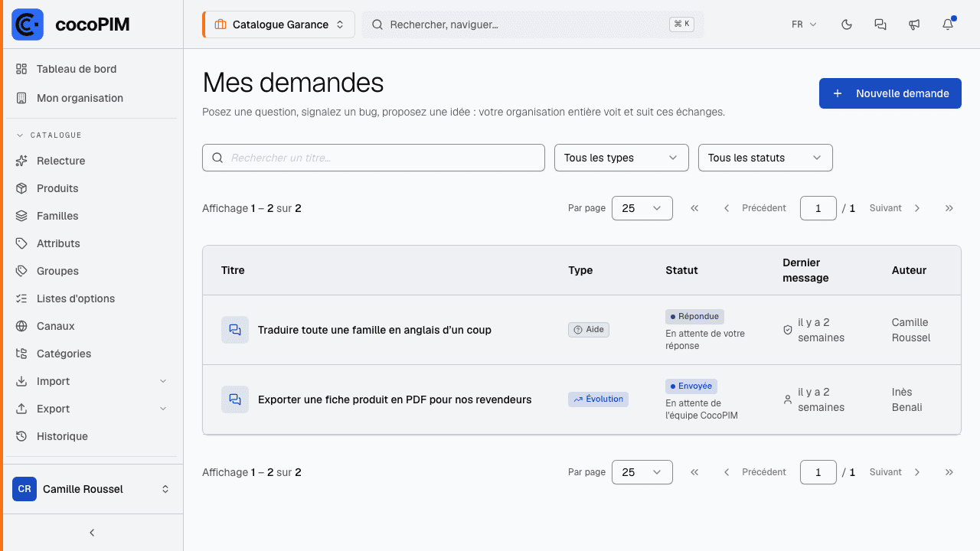The height and width of the screenshot is (551, 980).
Task: Click bottom Suivant pagination button
Action: point(896,472)
